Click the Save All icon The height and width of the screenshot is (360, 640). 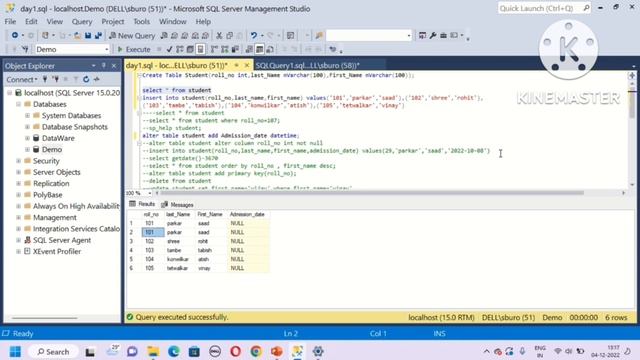98,36
